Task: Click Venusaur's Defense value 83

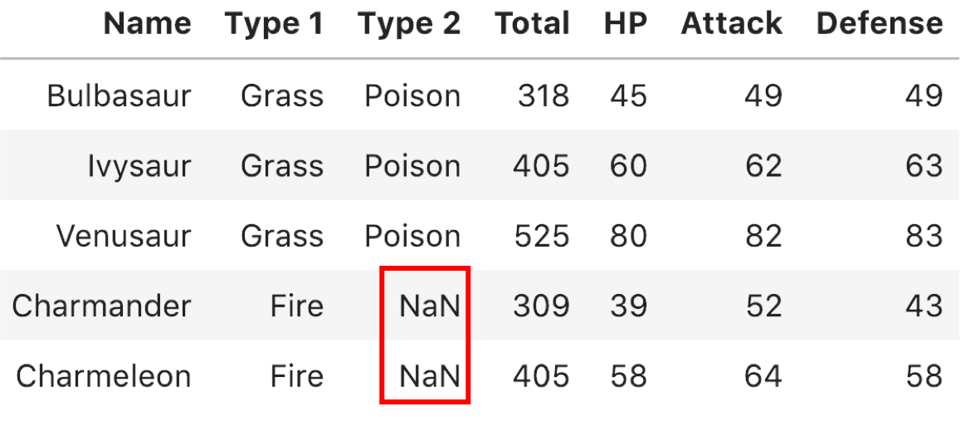Action: click(924, 237)
